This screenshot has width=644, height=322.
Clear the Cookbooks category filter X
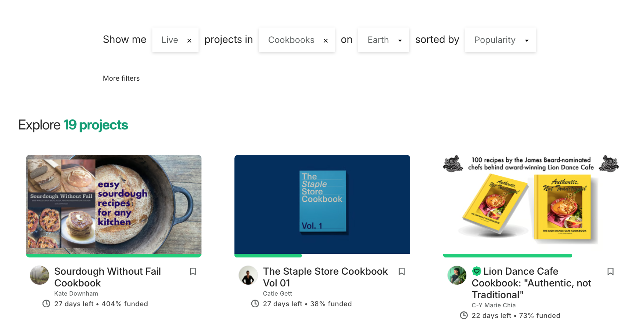[x=325, y=40]
